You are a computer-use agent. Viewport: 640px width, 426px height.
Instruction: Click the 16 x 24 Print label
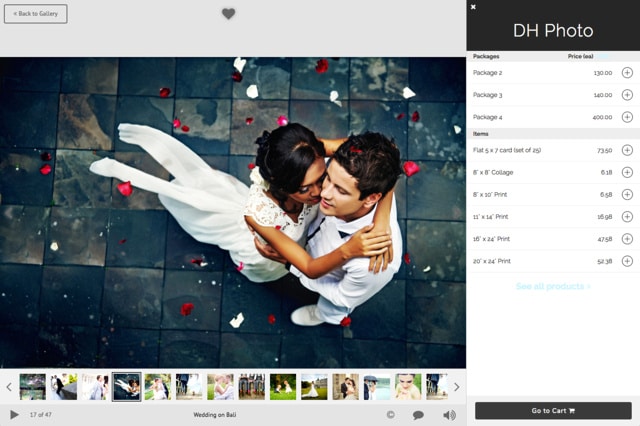pos(491,239)
